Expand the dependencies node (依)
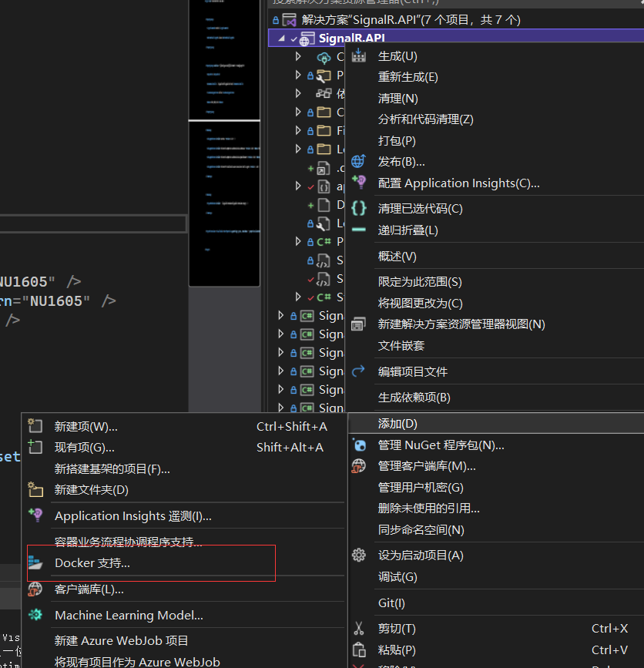The image size is (644, 668). tap(298, 93)
